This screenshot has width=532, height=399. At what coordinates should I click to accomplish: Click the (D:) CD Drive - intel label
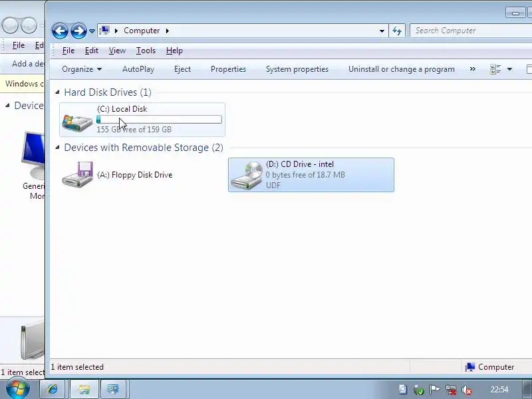[x=300, y=164]
